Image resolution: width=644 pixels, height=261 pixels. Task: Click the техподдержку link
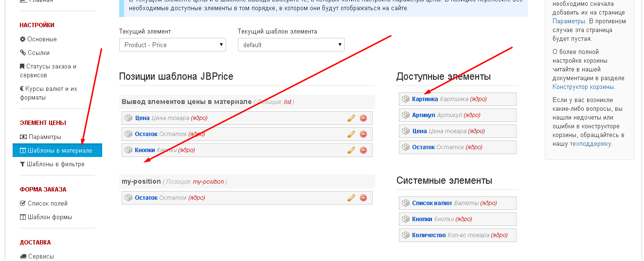point(590,144)
